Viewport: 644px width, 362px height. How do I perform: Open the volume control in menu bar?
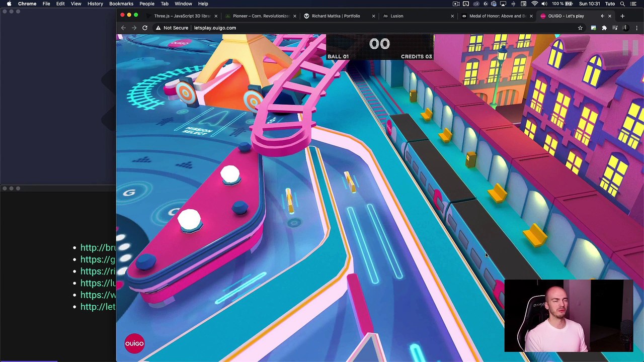pyautogui.click(x=544, y=4)
